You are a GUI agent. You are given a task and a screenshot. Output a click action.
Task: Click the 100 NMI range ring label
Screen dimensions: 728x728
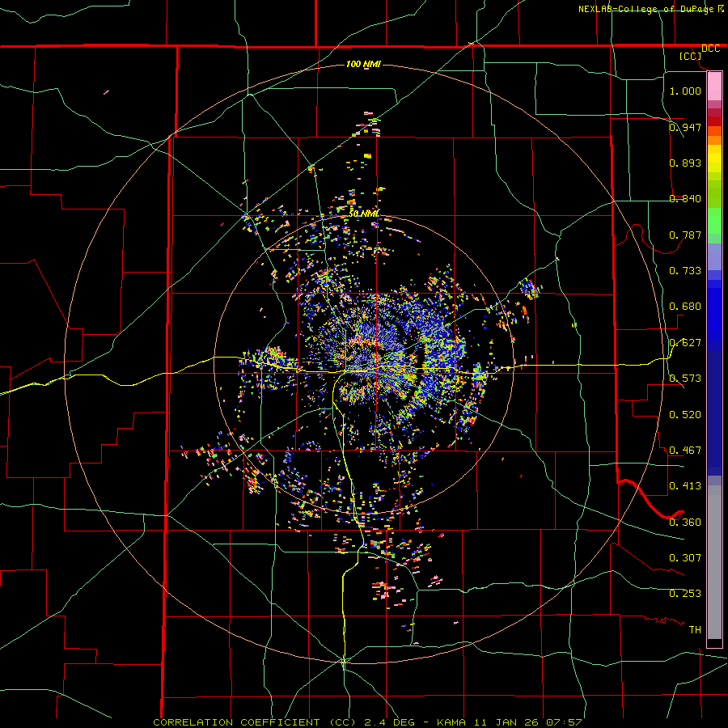(363, 64)
